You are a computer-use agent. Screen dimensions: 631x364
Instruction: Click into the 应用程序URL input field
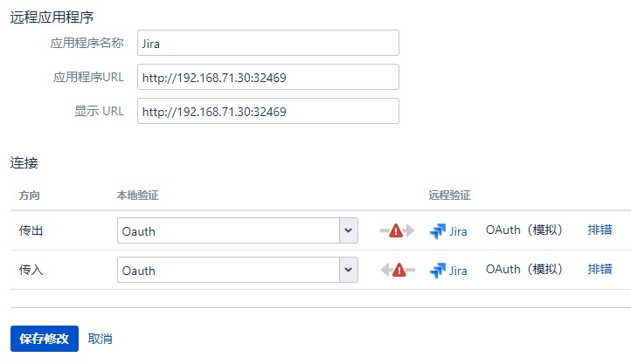(x=267, y=77)
